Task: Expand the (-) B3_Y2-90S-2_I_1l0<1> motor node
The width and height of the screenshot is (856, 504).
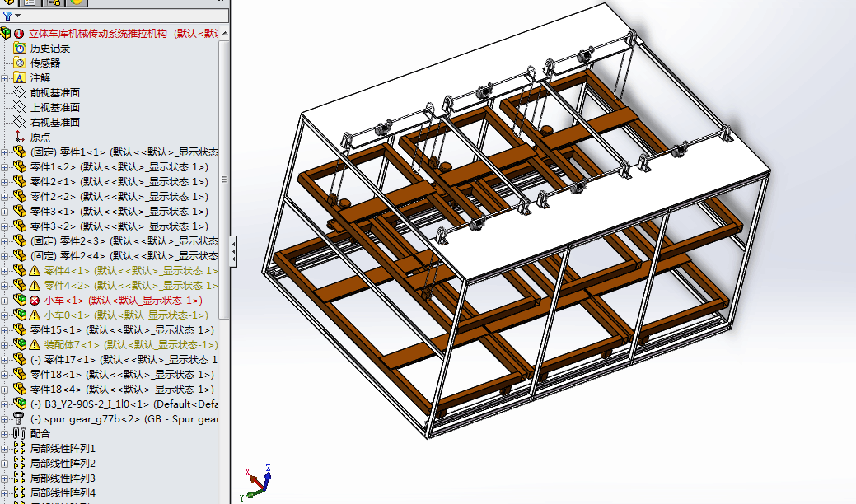Action: point(4,404)
